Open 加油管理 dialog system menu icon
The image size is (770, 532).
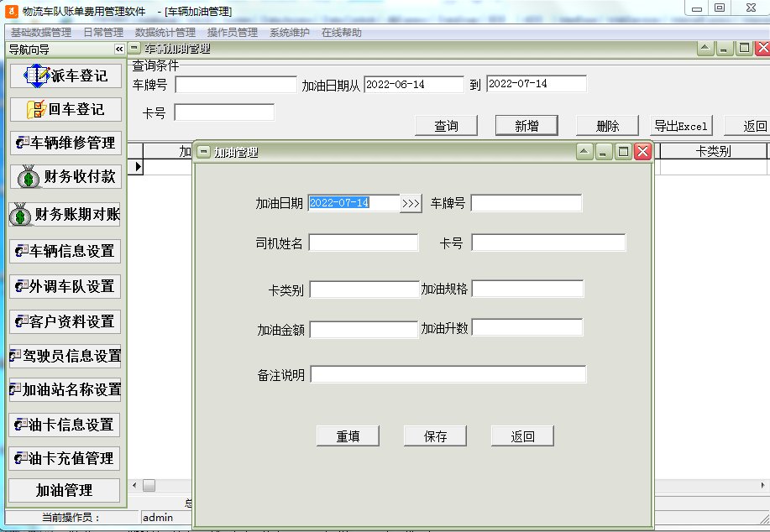click(203, 152)
